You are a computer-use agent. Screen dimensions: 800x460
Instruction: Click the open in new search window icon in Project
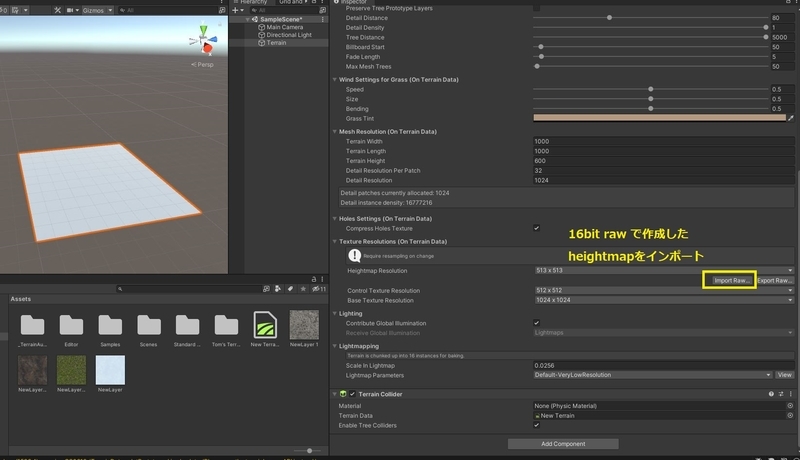[x=266, y=289]
